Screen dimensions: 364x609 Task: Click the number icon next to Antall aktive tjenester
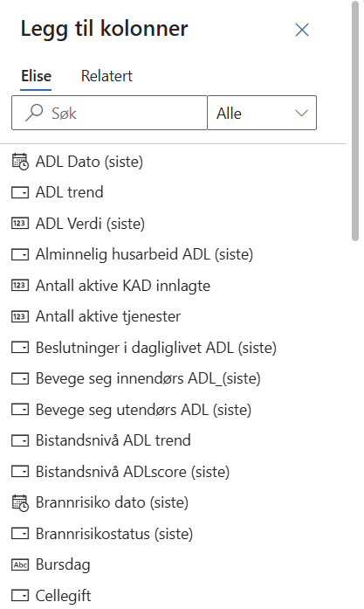(x=20, y=316)
